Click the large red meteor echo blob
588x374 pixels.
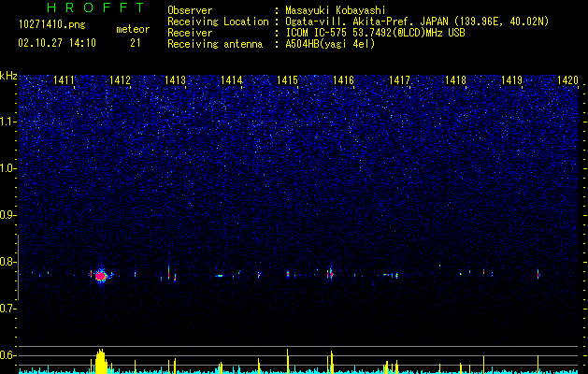coord(101,276)
